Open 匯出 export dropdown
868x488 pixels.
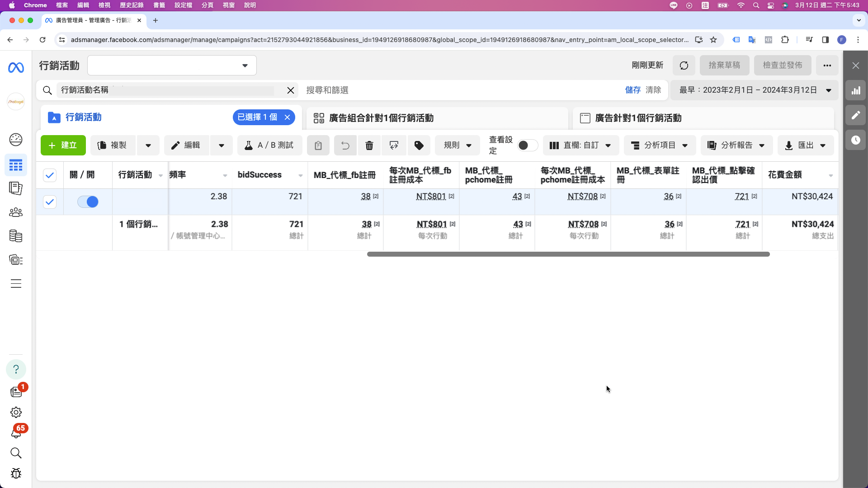pyautogui.click(x=806, y=145)
